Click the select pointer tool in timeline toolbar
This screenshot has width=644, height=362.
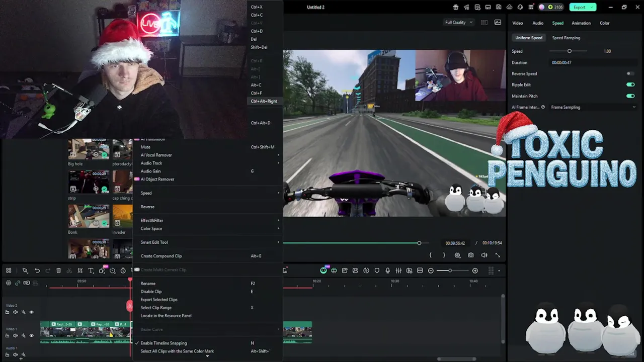[x=25, y=270]
